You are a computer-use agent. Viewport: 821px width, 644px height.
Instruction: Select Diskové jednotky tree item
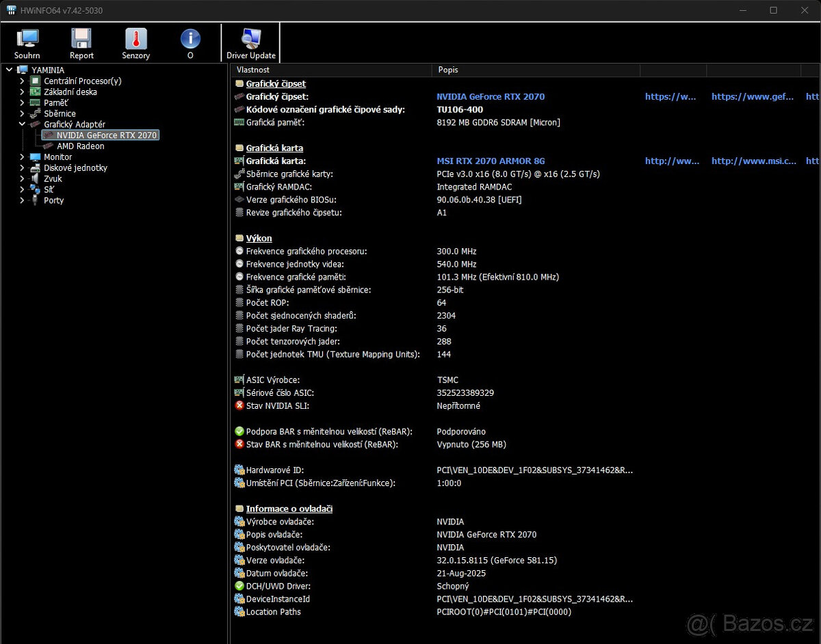click(75, 167)
